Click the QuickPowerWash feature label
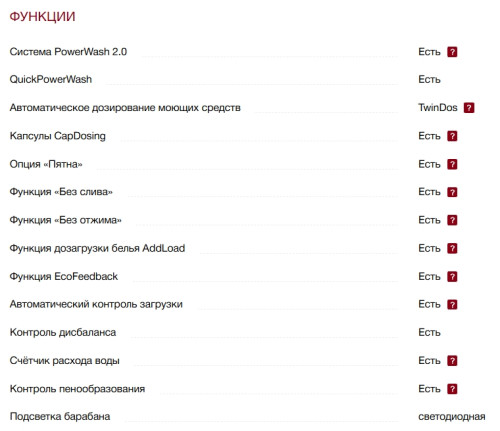 51,79
